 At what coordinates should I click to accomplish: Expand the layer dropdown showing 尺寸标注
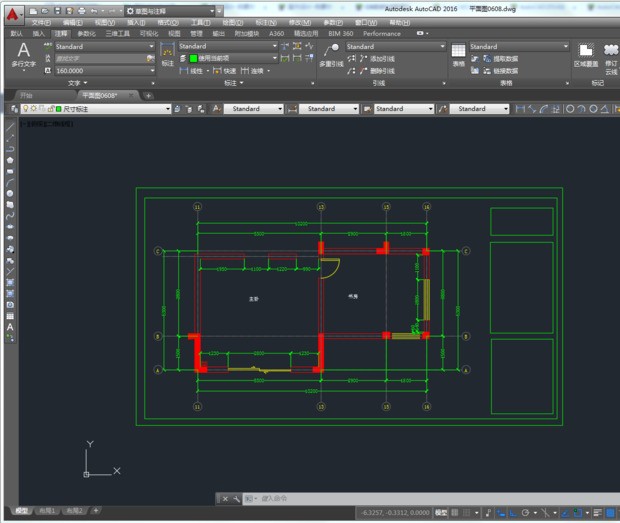(168, 108)
